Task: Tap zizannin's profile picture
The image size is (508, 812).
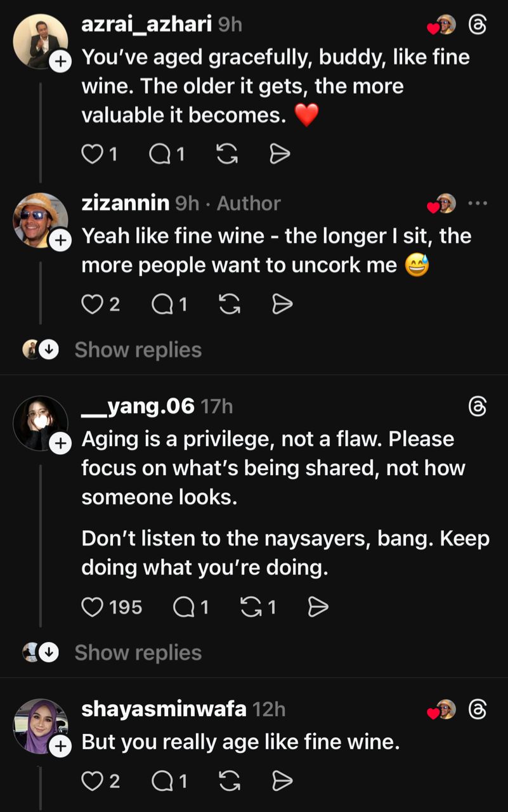Action: point(39,219)
